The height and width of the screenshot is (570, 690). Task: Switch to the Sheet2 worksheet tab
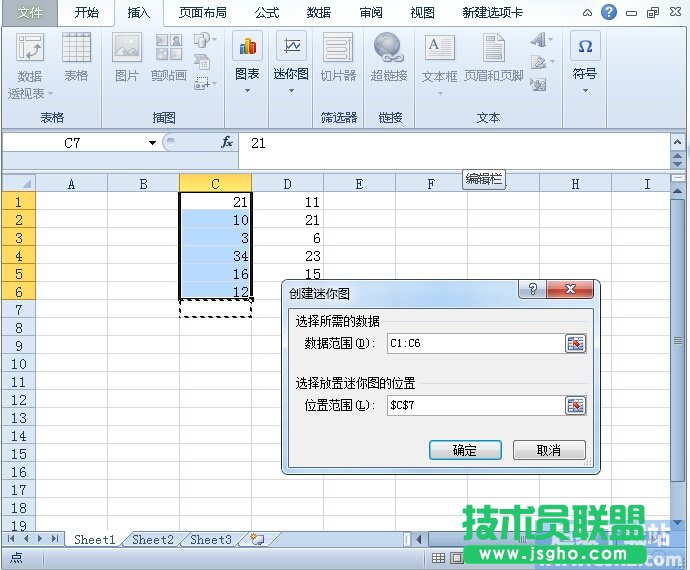[x=153, y=540]
